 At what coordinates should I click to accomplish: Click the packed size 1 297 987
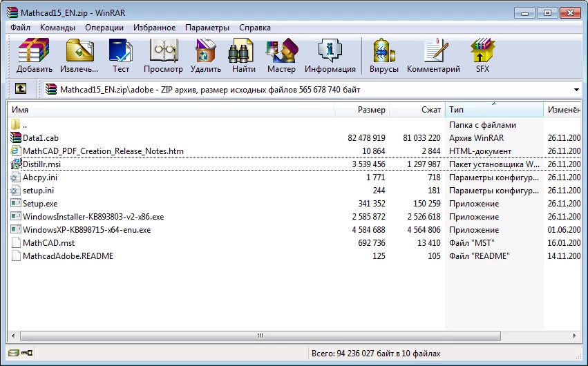tap(424, 164)
